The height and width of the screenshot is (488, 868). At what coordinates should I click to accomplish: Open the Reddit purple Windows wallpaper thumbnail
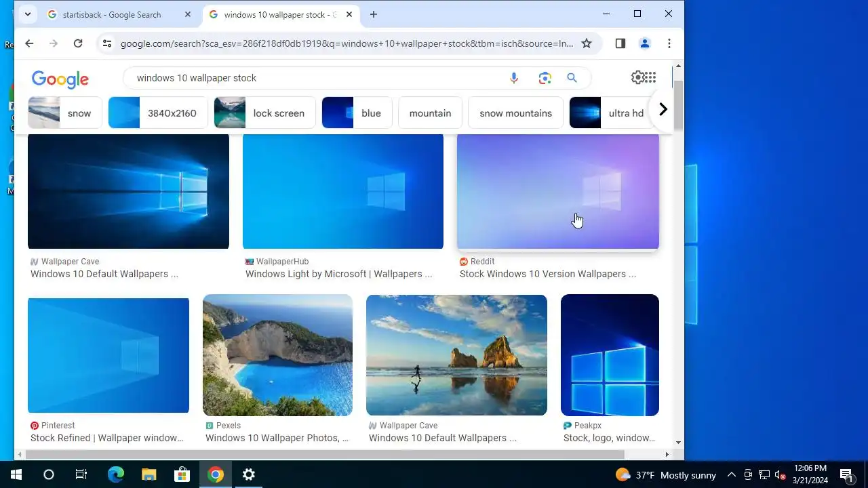coord(558,191)
